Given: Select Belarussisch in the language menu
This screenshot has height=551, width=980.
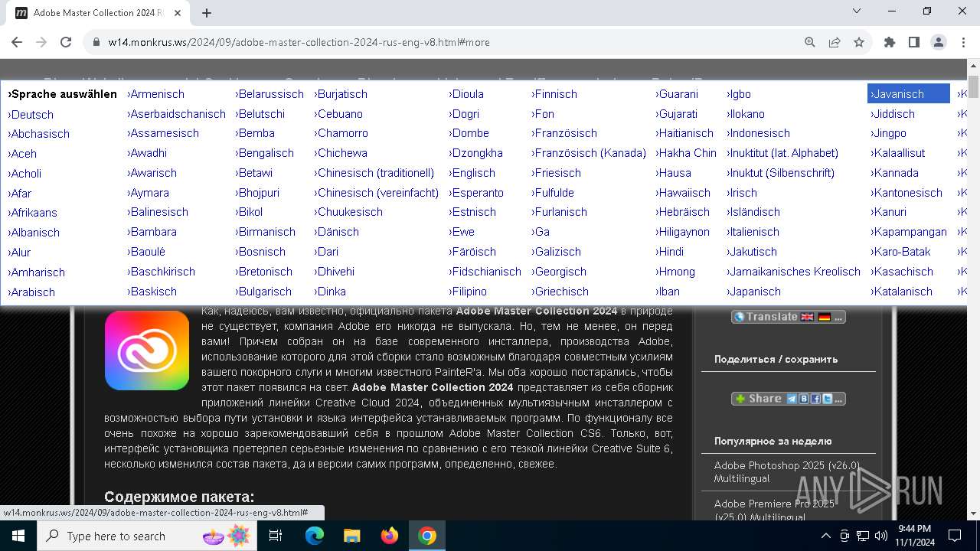Looking at the screenshot, I should 269,94.
